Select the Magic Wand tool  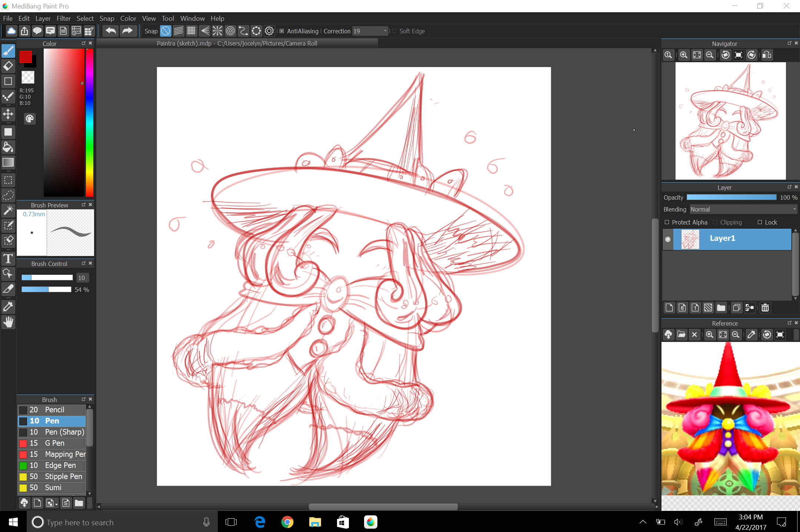click(8, 210)
